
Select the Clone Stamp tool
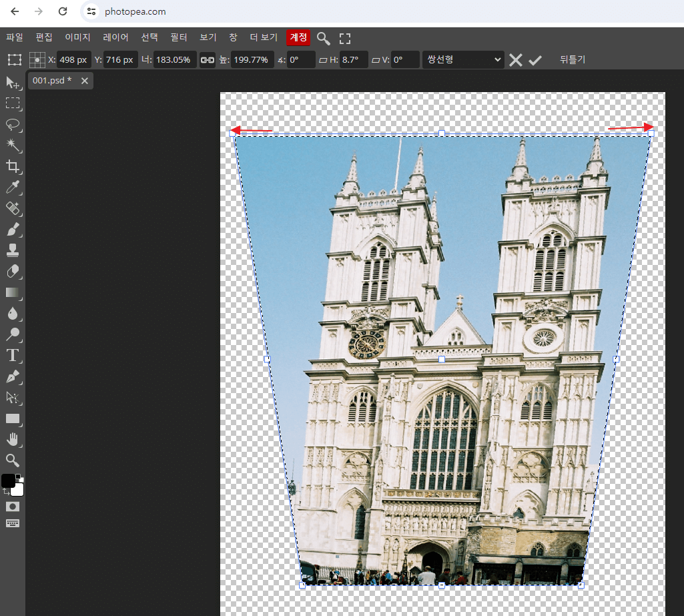point(12,250)
